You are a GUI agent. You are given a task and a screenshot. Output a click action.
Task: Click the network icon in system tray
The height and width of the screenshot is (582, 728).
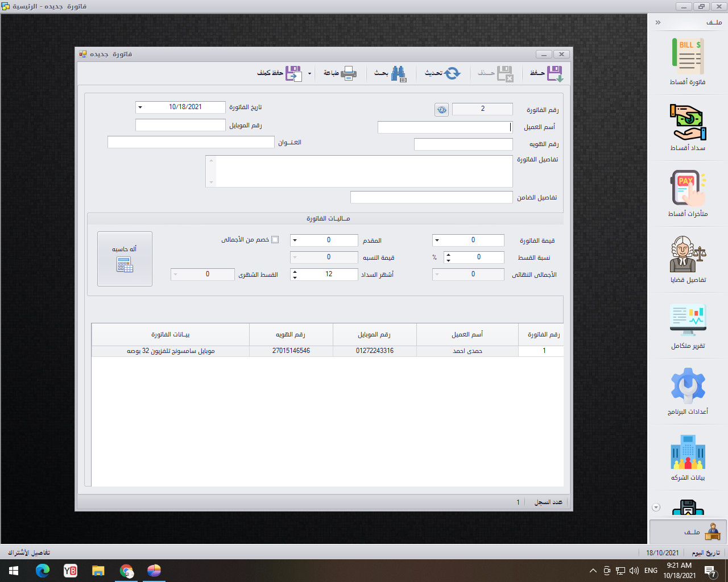tap(621, 571)
